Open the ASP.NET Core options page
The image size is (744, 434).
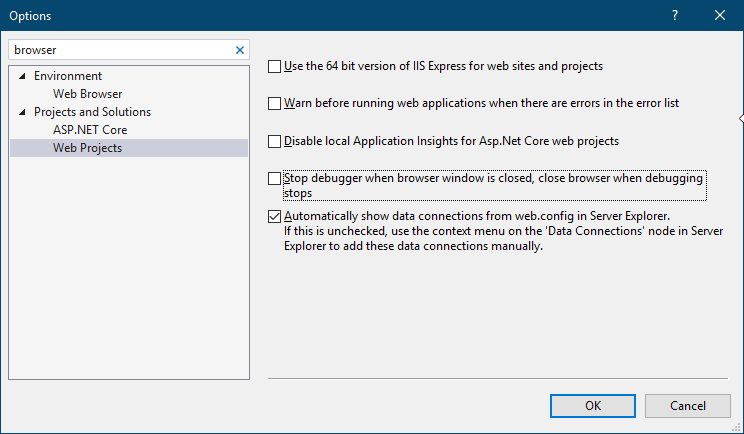click(x=90, y=130)
